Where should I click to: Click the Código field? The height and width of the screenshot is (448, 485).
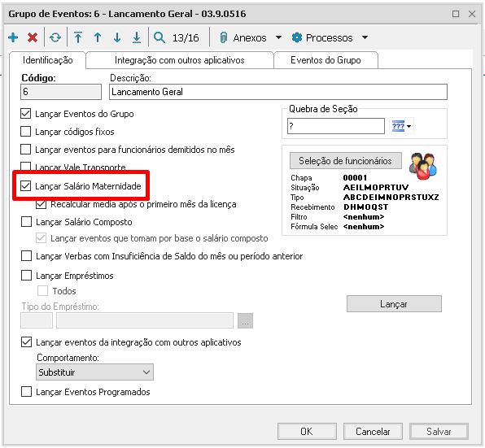[61, 92]
